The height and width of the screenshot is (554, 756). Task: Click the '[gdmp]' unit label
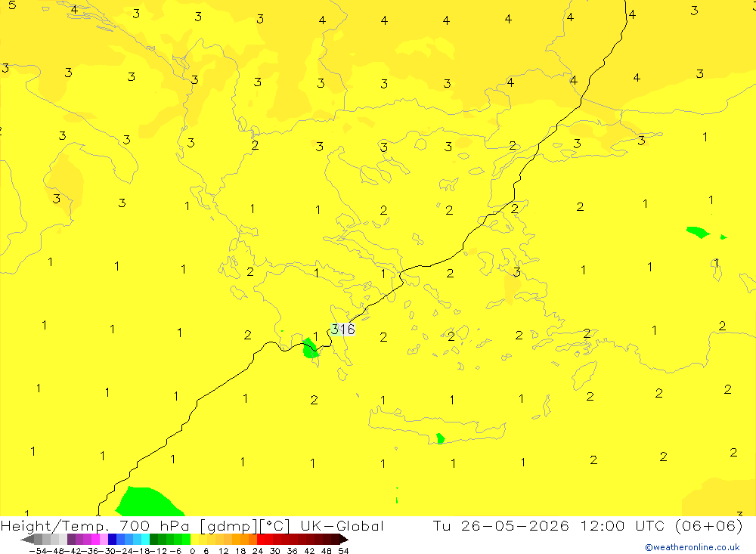click(x=228, y=526)
